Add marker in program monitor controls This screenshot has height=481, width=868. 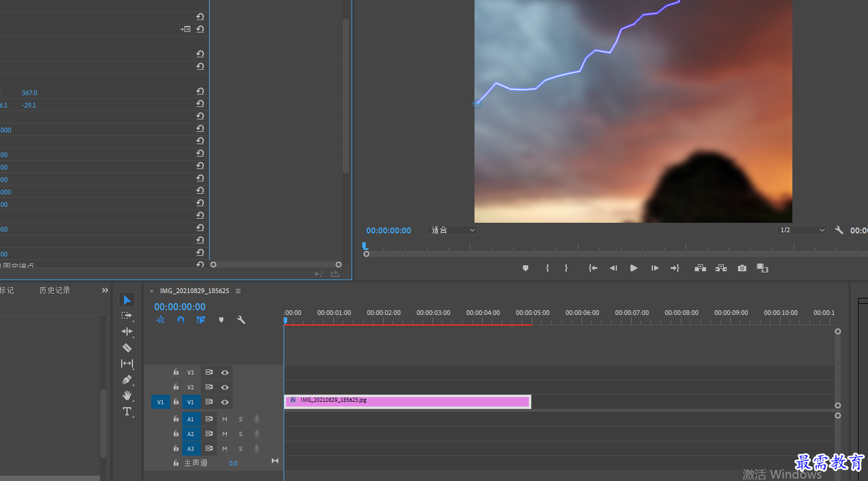click(x=525, y=268)
